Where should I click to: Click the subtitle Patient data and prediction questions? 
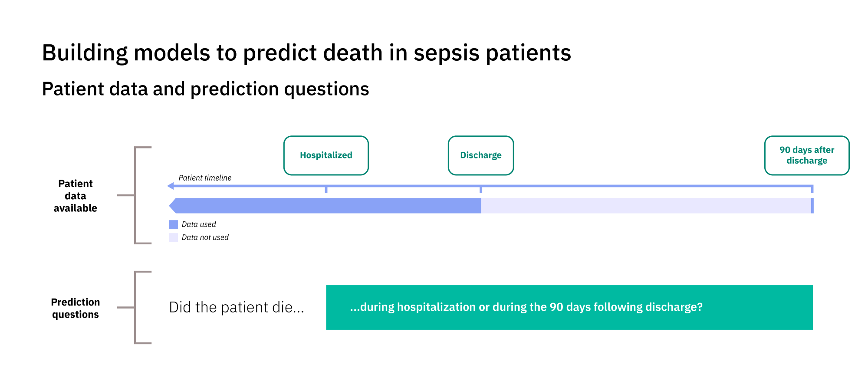(x=205, y=89)
